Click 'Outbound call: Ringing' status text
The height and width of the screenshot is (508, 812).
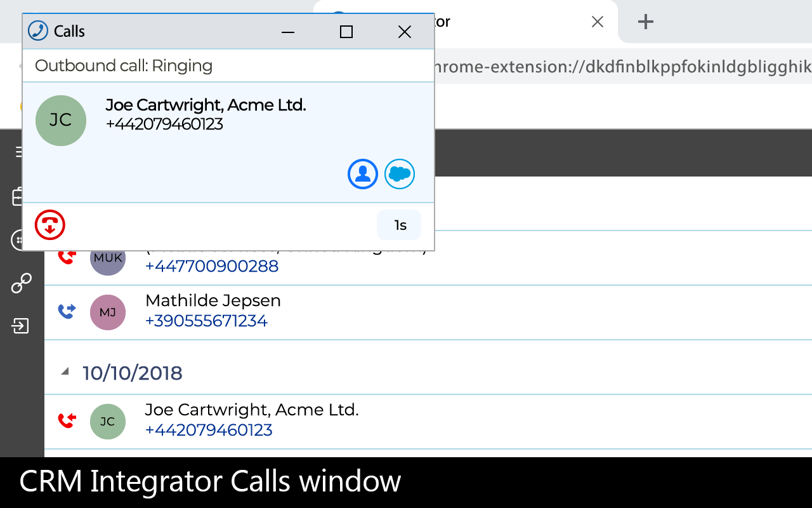(x=124, y=65)
